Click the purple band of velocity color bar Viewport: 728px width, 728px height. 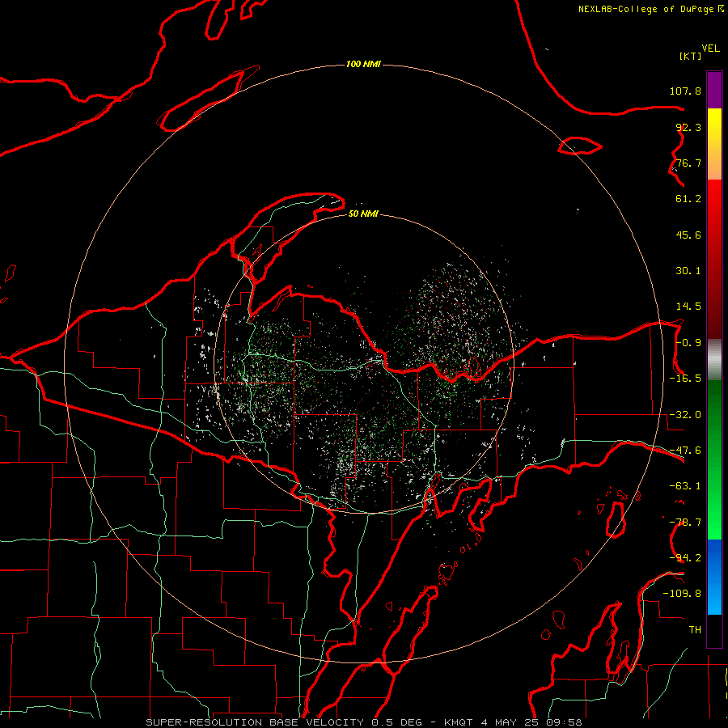coord(714,90)
